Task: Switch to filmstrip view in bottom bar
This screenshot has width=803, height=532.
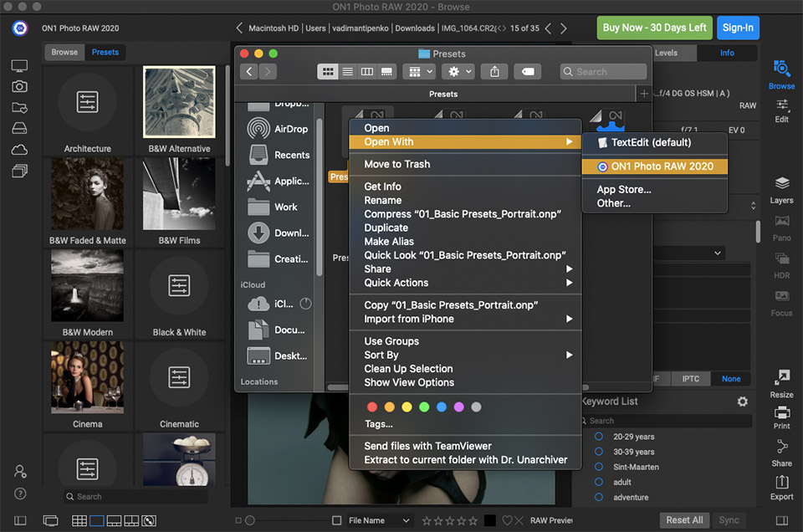Action: pyautogui.click(x=114, y=521)
